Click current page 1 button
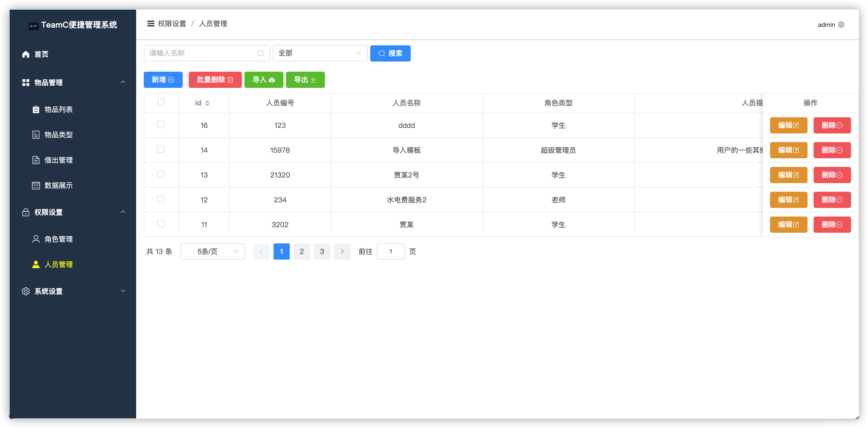 (281, 251)
